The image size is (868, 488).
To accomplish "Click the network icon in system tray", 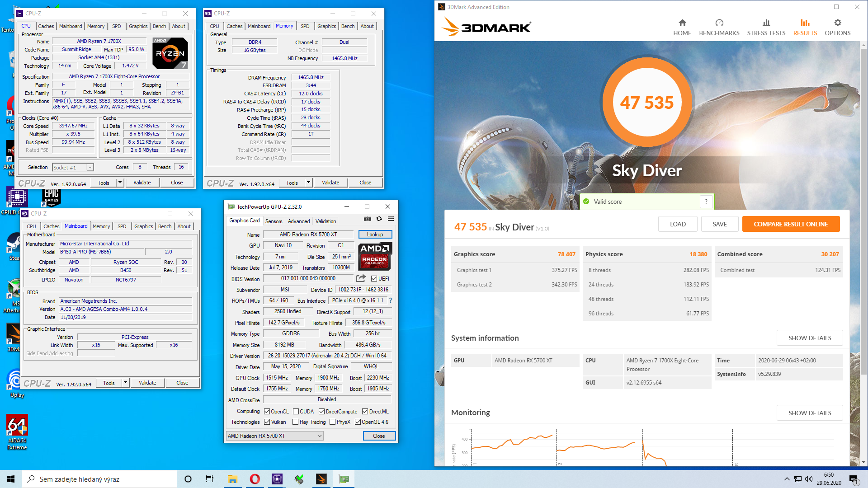I will pos(798,479).
